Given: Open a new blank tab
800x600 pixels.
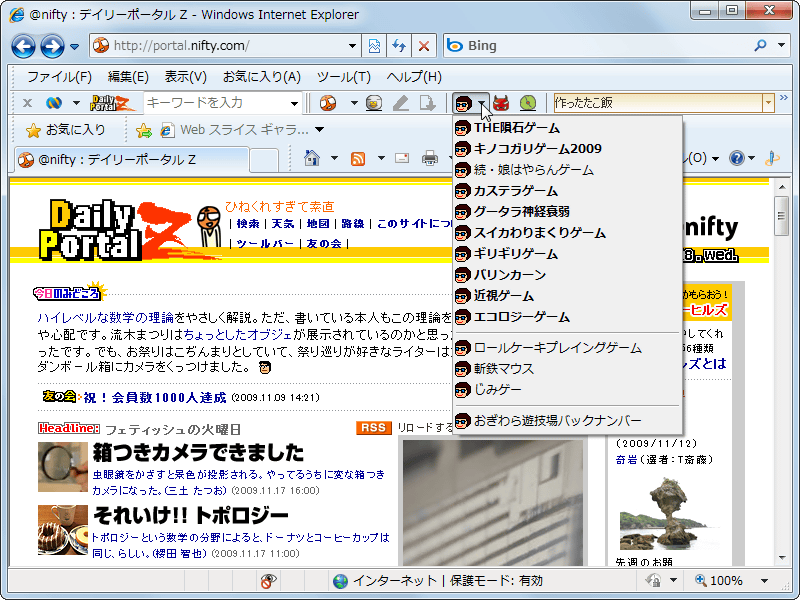Looking at the screenshot, I should 264,160.
